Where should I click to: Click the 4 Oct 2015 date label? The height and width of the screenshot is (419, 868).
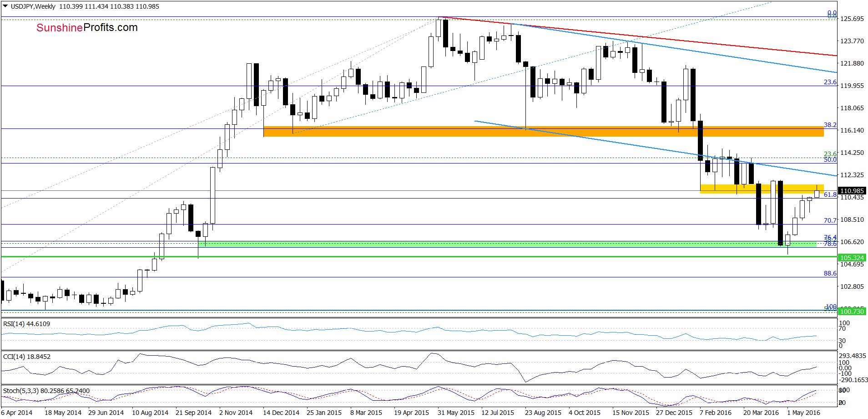coord(585,413)
